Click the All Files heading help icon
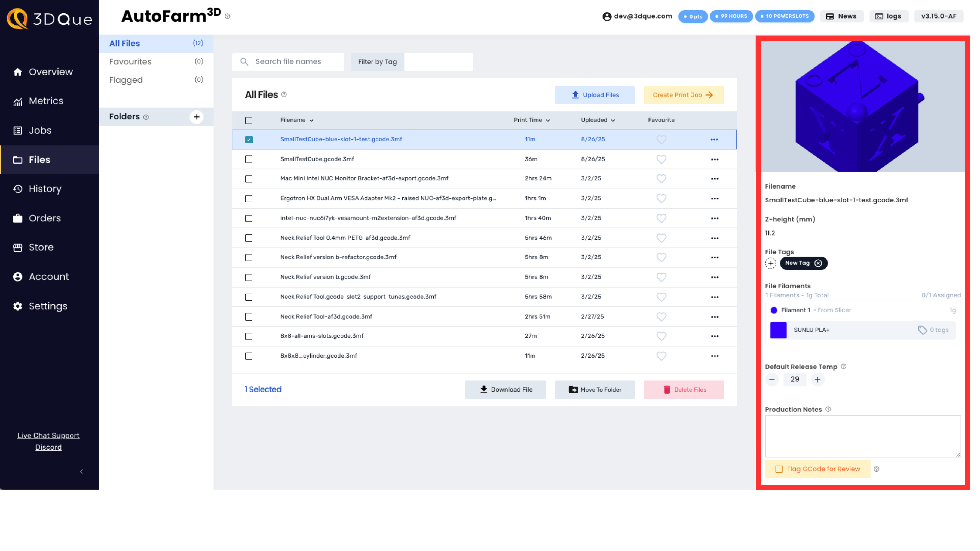The width and height of the screenshot is (980, 551). [284, 94]
